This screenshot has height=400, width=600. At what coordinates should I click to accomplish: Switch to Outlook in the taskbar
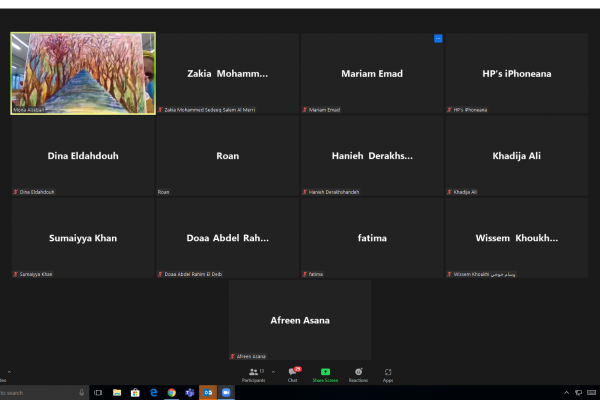coord(207,393)
